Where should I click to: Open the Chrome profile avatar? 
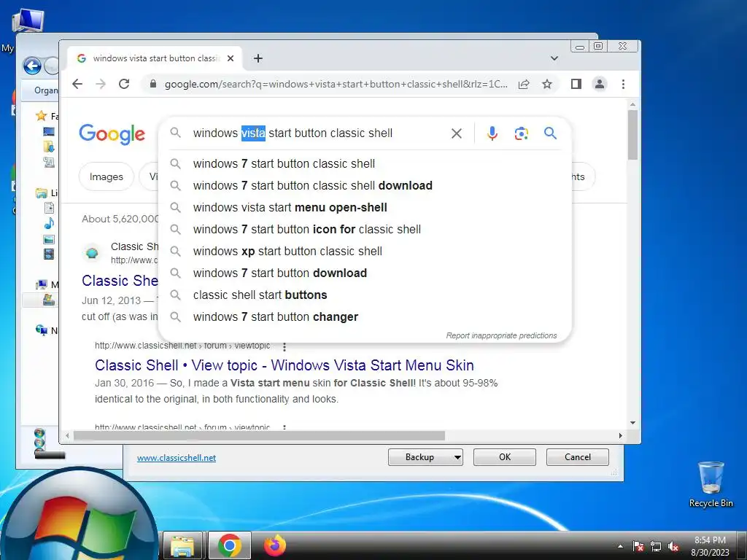pyautogui.click(x=600, y=85)
